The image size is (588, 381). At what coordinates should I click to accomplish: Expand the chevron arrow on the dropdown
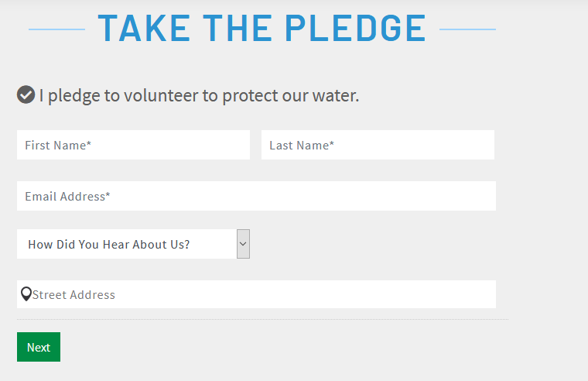[243, 244]
